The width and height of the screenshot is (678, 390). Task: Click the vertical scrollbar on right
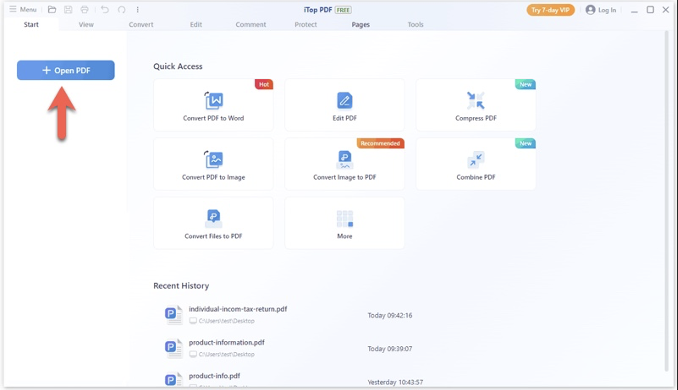click(666, 201)
